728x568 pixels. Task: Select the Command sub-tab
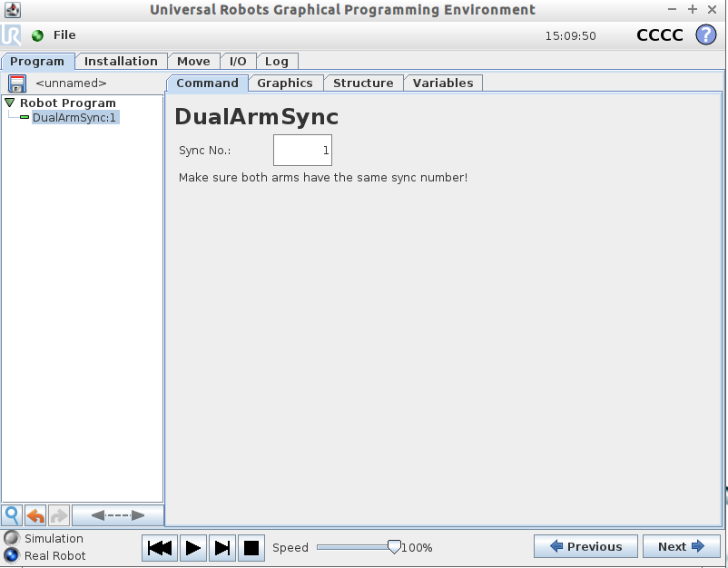pos(207,83)
